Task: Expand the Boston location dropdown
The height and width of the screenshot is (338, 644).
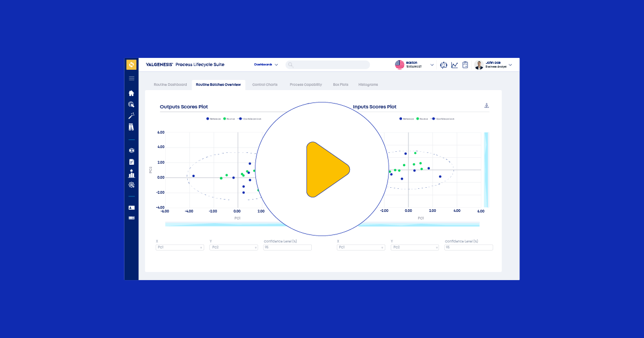Action: pyautogui.click(x=432, y=65)
